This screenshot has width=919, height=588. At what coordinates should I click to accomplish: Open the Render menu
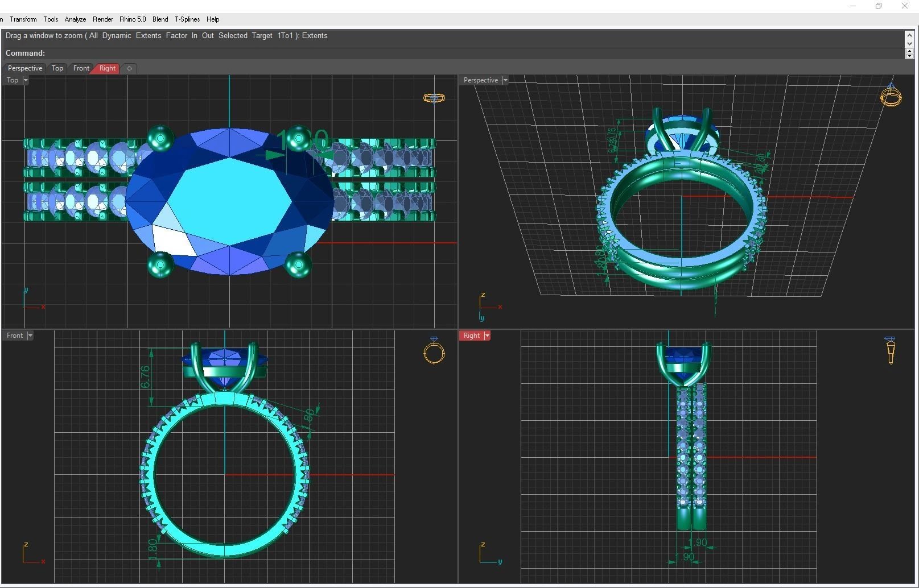pyautogui.click(x=103, y=19)
